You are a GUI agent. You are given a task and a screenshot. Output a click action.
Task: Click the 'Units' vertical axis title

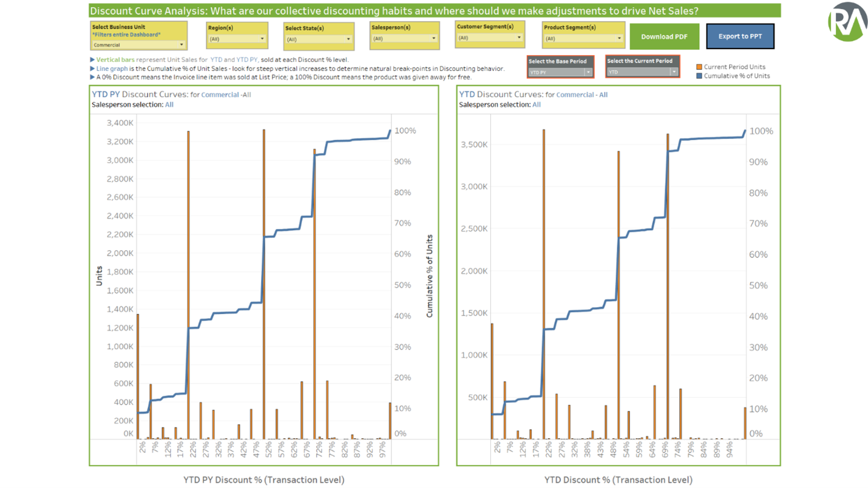point(99,276)
